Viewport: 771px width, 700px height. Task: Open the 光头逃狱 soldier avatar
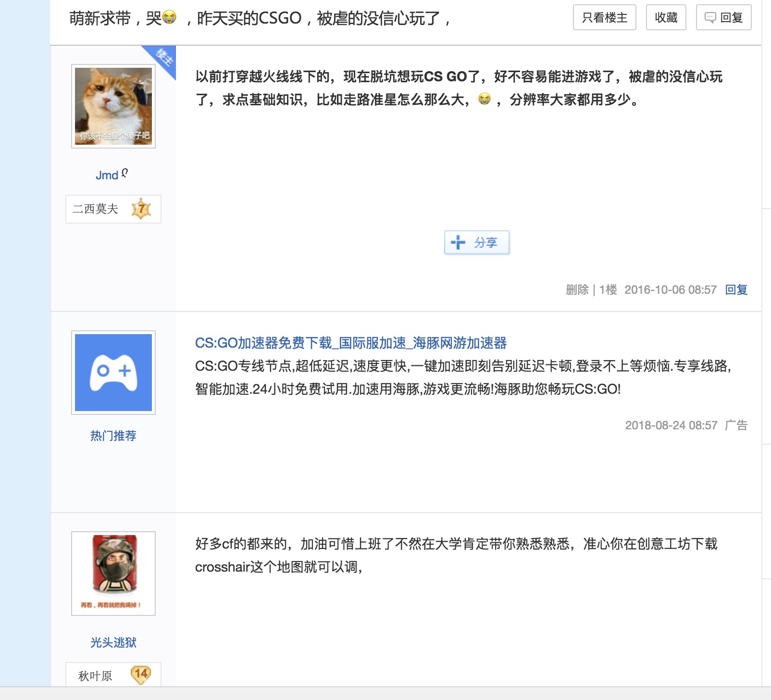pos(113,574)
